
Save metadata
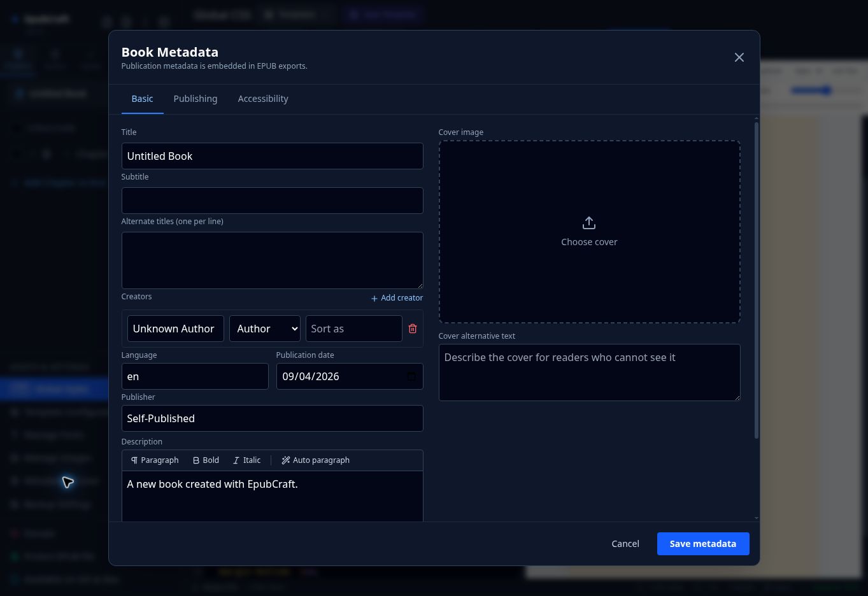[x=703, y=544]
